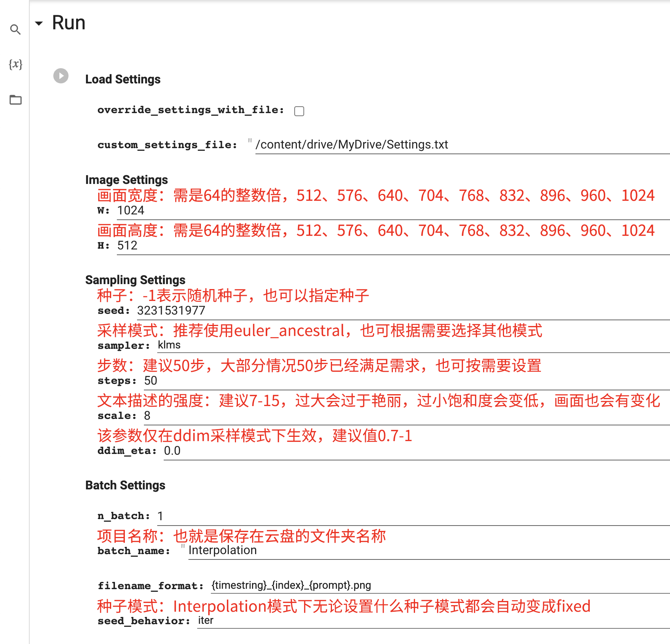Click the n_batch field showing 1
This screenshot has width=670, height=644.
coord(413,516)
